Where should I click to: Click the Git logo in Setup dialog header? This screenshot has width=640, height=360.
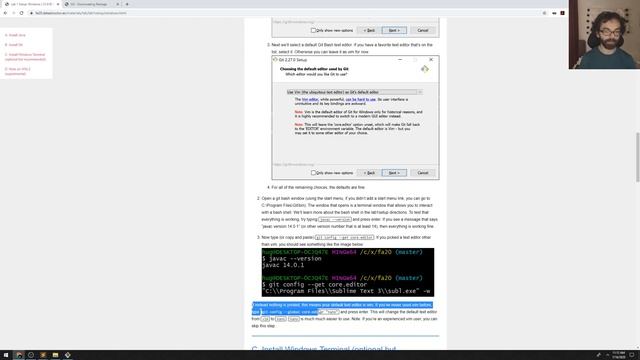tap(425, 69)
